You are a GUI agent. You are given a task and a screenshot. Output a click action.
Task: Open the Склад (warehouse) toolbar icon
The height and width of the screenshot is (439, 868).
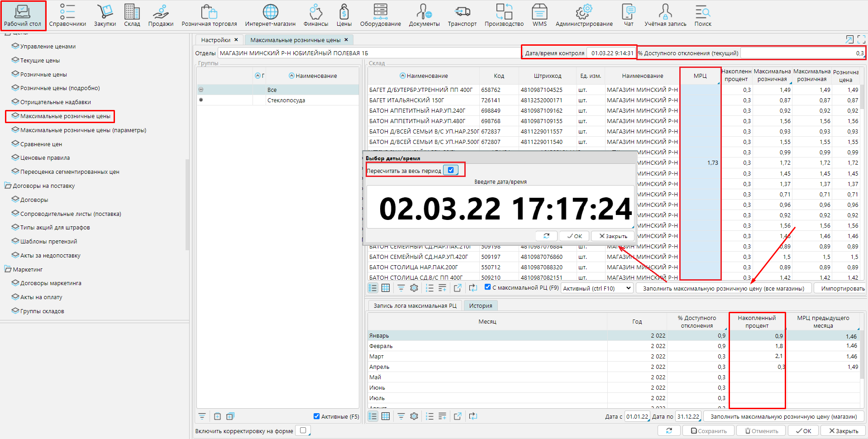(132, 15)
